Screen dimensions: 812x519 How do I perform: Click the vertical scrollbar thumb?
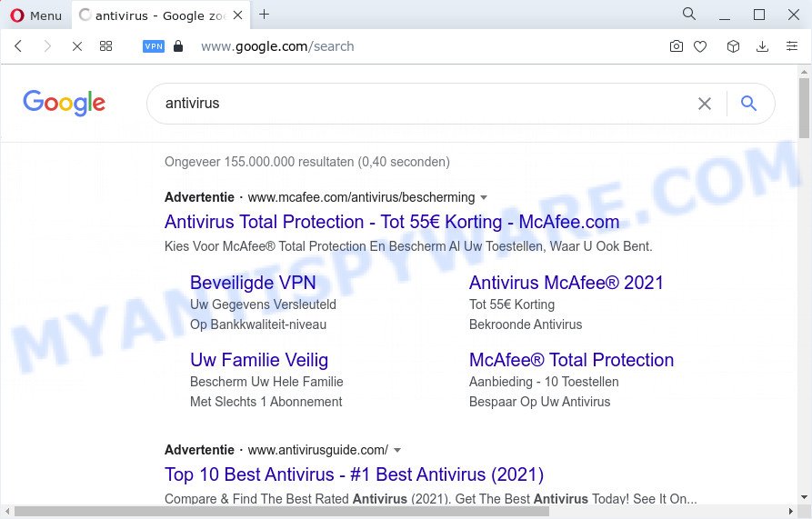(804, 108)
